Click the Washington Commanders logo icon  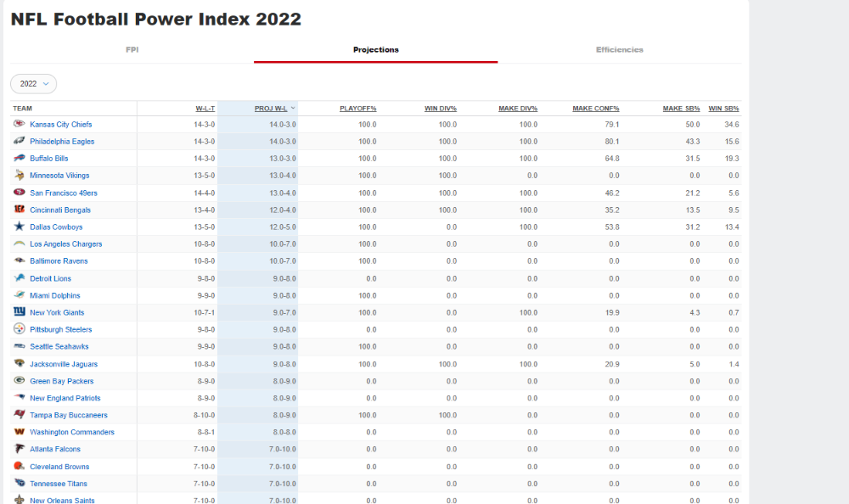point(20,432)
